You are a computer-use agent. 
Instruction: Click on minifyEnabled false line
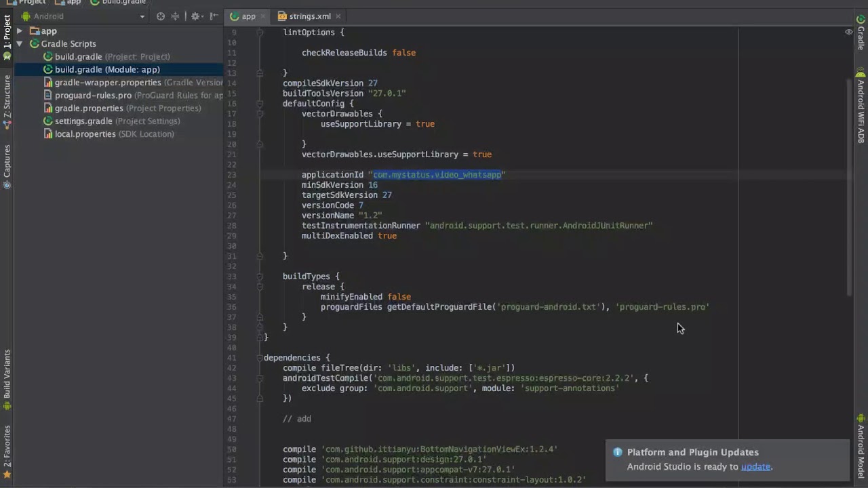click(x=366, y=297)
